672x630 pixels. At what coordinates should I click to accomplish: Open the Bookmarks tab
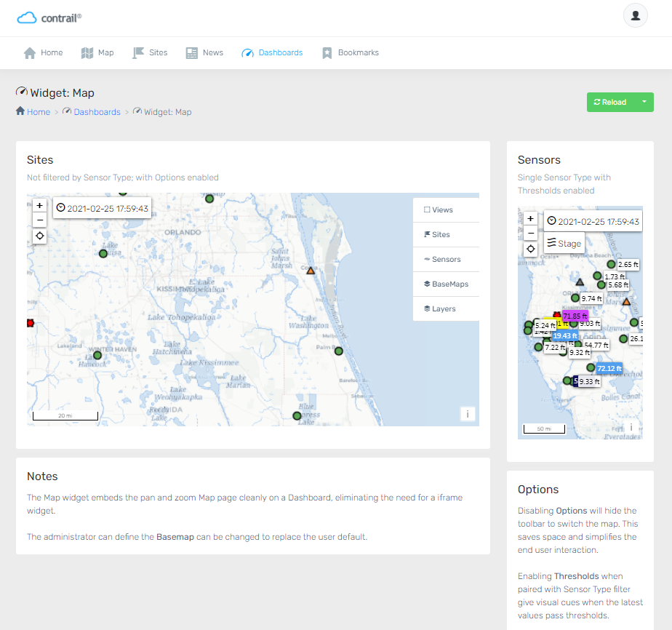tap(350, 53)
